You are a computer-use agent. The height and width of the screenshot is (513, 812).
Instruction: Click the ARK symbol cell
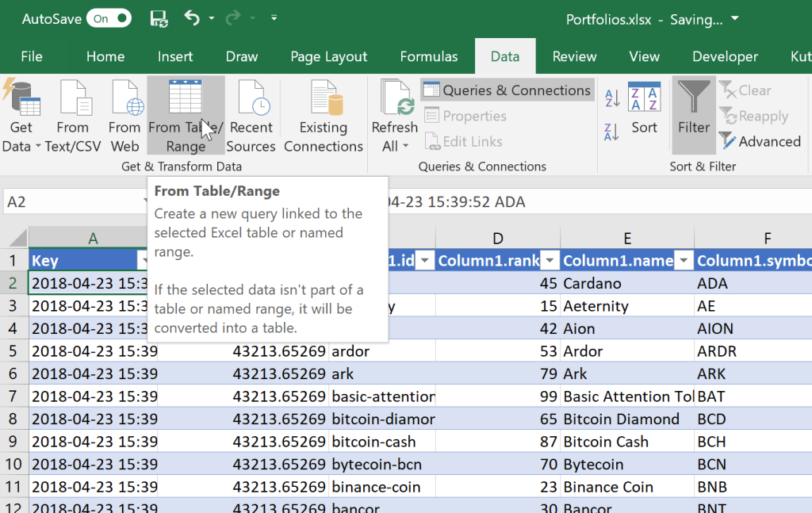pyautogui.click(x=753, y=373)
